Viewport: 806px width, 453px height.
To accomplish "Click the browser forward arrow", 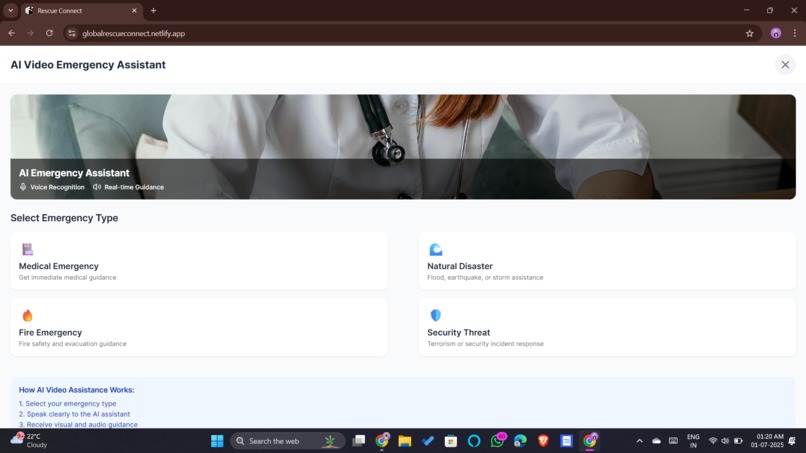I will (x=30, y=33).
